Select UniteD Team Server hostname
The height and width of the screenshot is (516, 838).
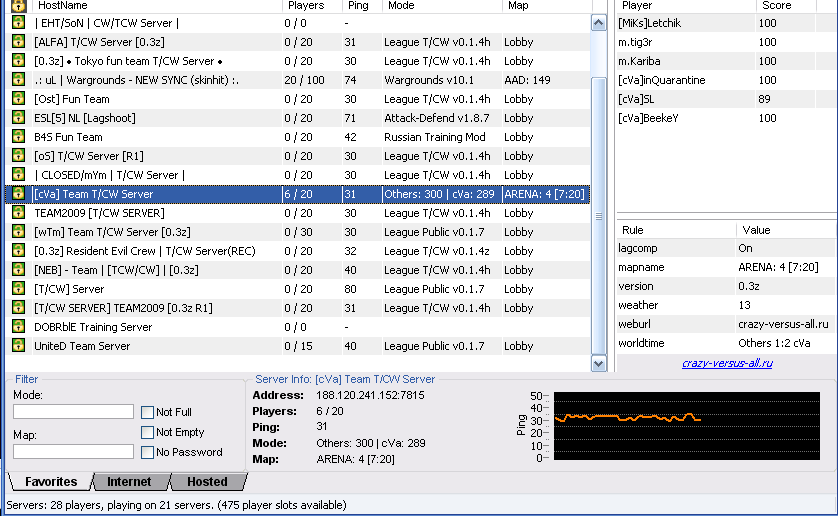tap(82, 346)
